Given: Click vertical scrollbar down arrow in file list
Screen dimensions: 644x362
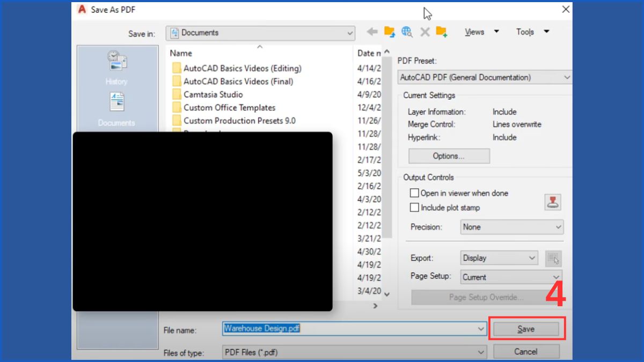Looking at the screenshot, I should point(387,294).
